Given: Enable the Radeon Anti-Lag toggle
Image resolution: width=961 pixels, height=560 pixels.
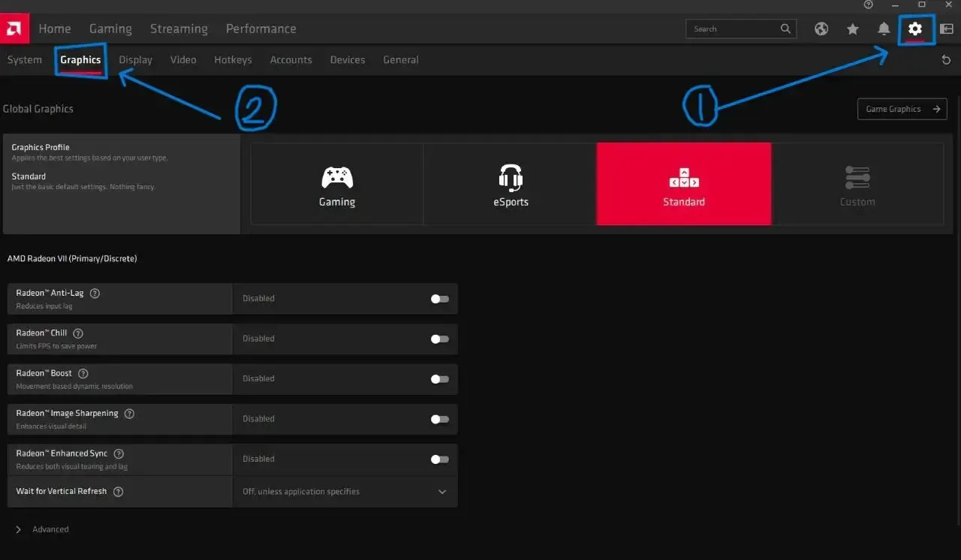Looking at the screenshot, I should click(439, 299).
